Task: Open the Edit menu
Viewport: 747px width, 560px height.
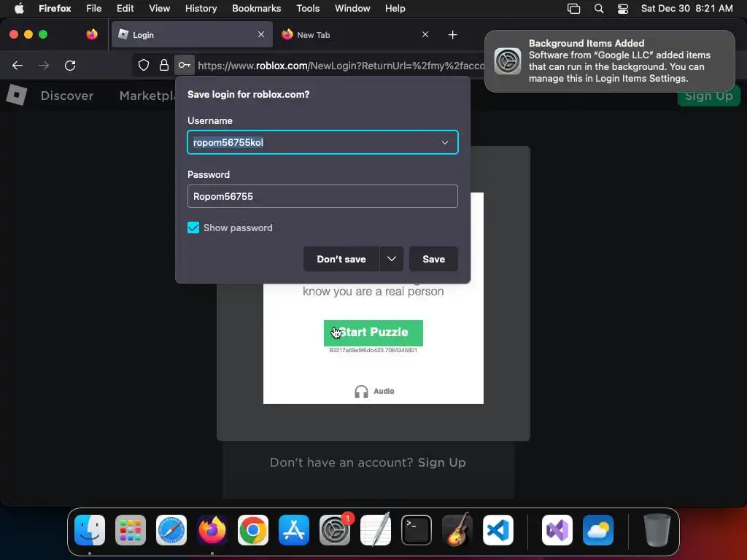Action: pyautogui.click(x=125, y=9)
